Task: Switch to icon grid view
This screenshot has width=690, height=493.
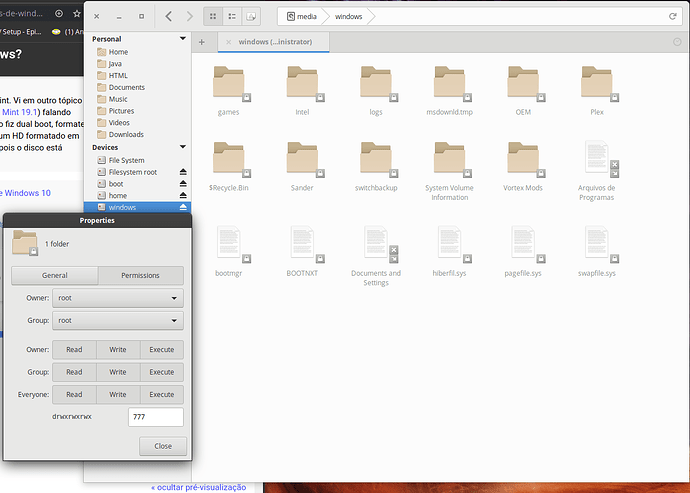Action: coord(213,16)
